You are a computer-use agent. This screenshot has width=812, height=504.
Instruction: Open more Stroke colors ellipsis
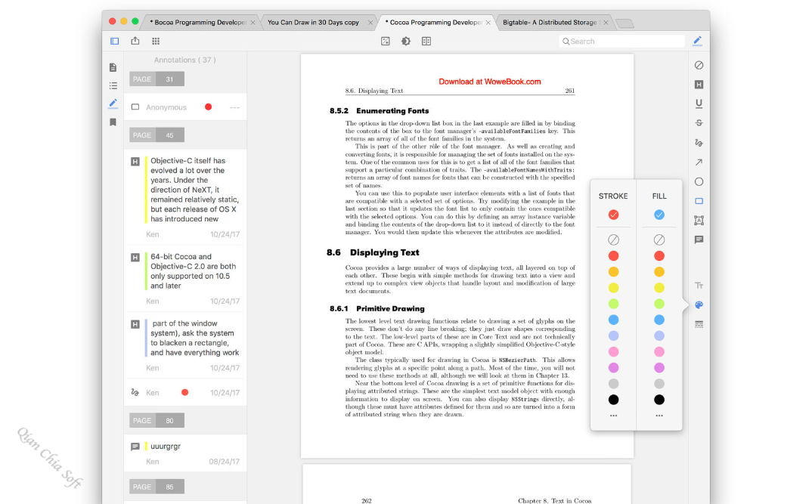pos(613,416)
